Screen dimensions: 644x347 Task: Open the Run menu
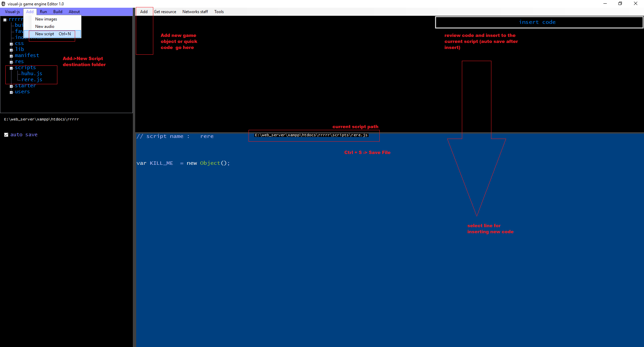(43, 12)
